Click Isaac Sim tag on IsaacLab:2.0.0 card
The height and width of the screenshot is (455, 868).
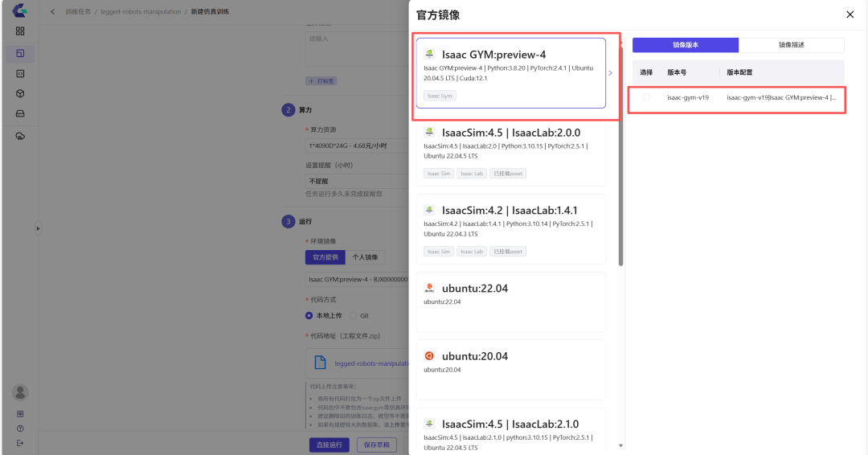tap(439, 174)
